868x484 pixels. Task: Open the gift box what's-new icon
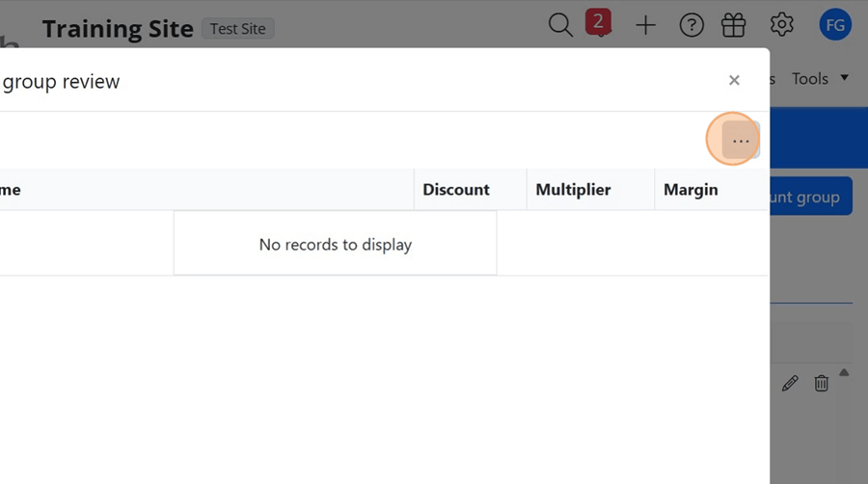tap(734, 25)
